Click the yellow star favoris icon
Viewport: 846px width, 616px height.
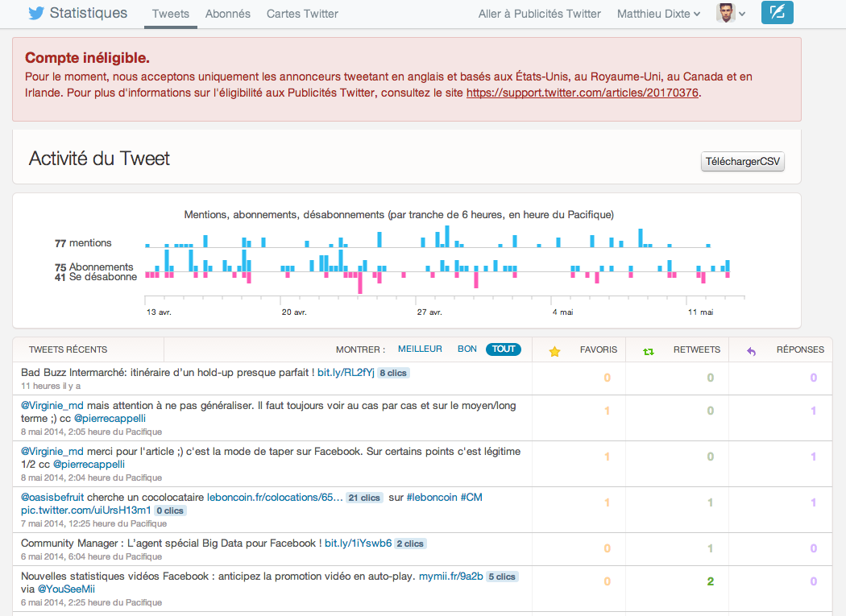(x=554, y=352)
